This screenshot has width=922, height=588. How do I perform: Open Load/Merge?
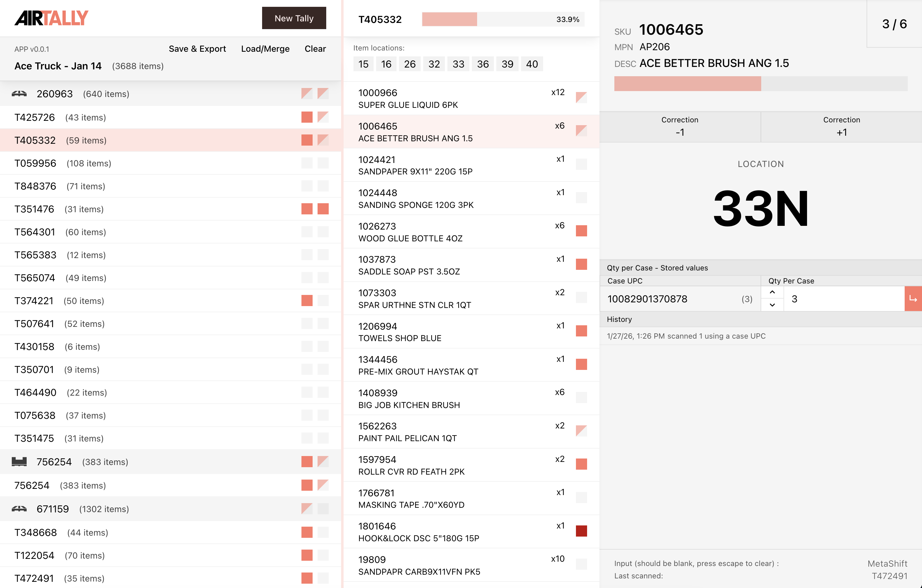tap(265, 49)
